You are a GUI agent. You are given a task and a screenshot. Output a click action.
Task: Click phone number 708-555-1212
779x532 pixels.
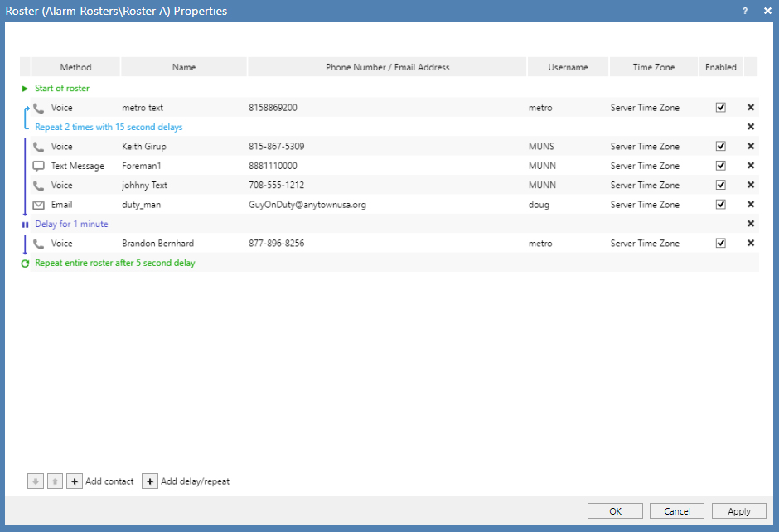pyautogui.click(x=277, y=185)
